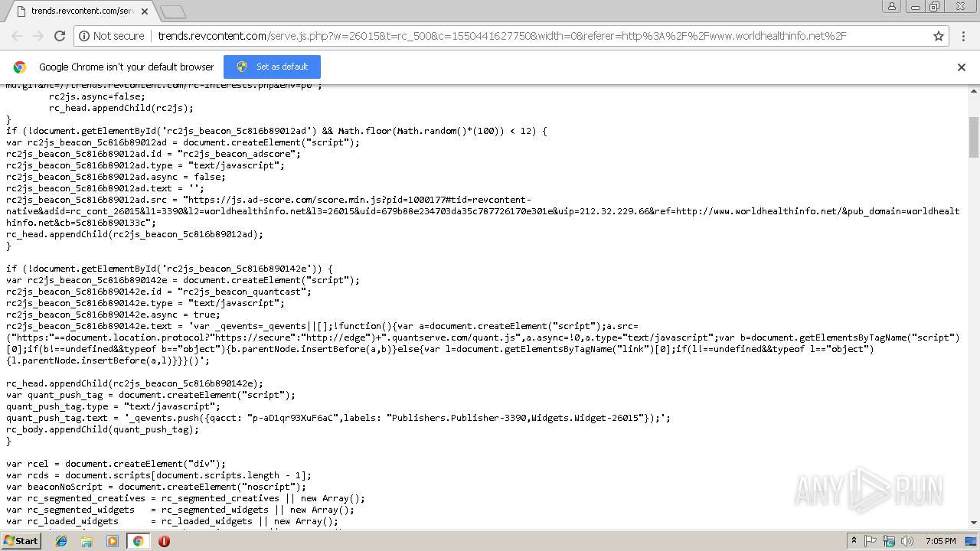The width and height of the screenshot is (980, 551).
Task: Click the Chrome logo in notification bar
Action: click(x=20, y=67)
